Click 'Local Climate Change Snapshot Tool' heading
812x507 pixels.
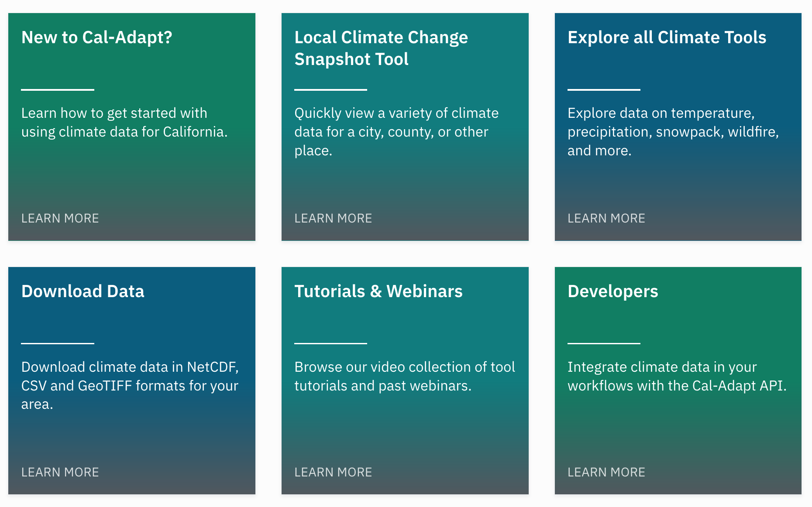(x=381, y=48)
